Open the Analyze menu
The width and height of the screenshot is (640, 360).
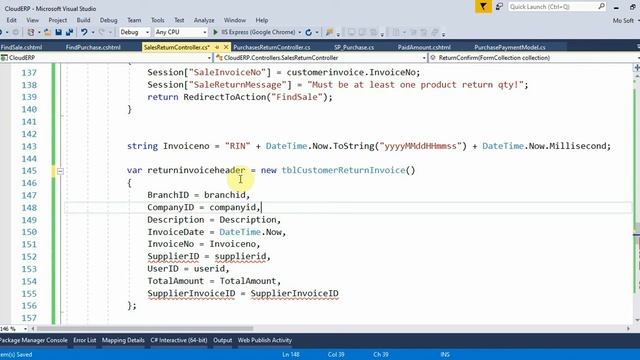204,20
